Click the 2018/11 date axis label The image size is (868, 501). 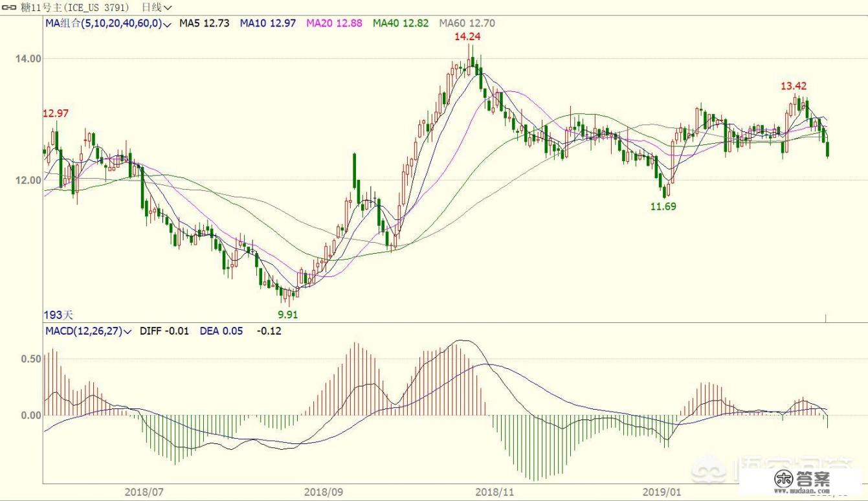point(494,492)
